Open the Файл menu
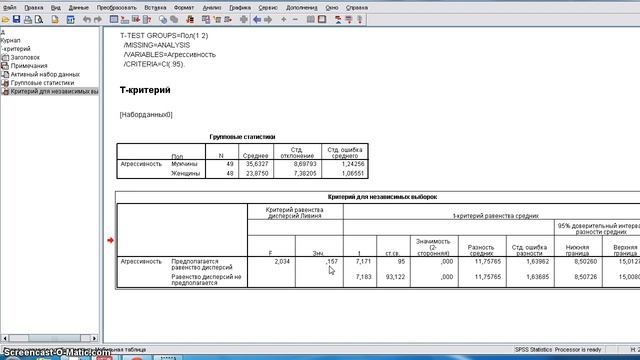This screenshot has width=640, height=360. click(x=9, y=7)
